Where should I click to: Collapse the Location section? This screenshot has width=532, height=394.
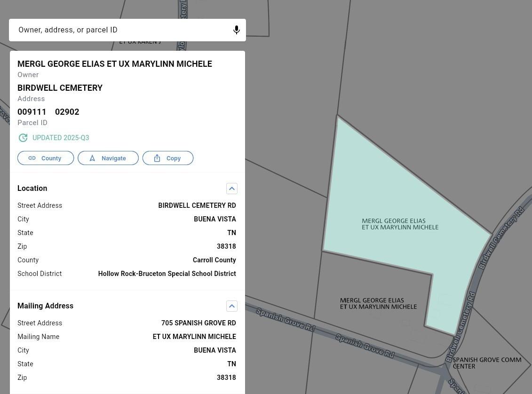point(232,189)
